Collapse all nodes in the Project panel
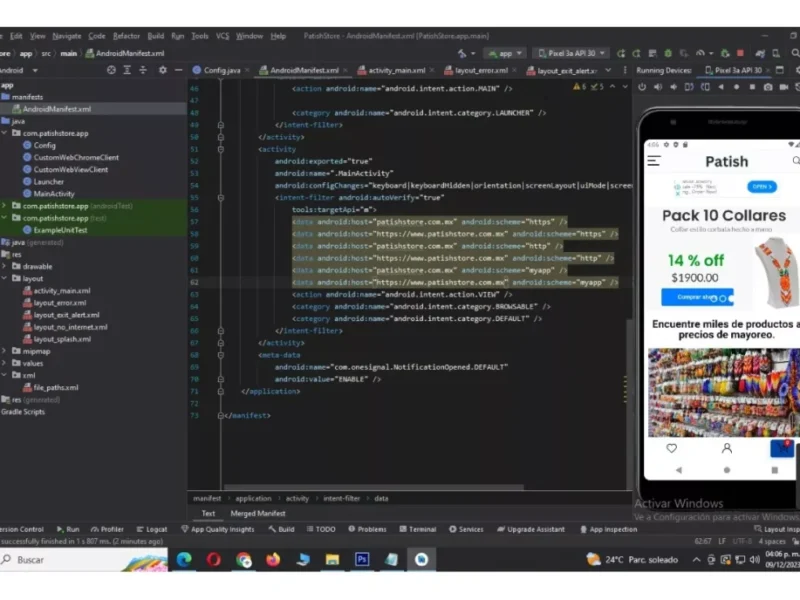 point(143,71)
